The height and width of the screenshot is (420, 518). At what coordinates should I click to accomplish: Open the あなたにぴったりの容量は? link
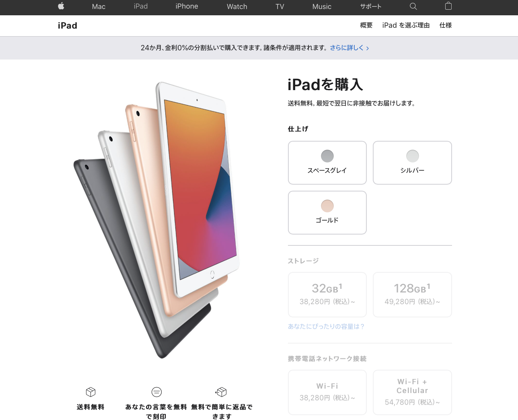tap(326, 327)
